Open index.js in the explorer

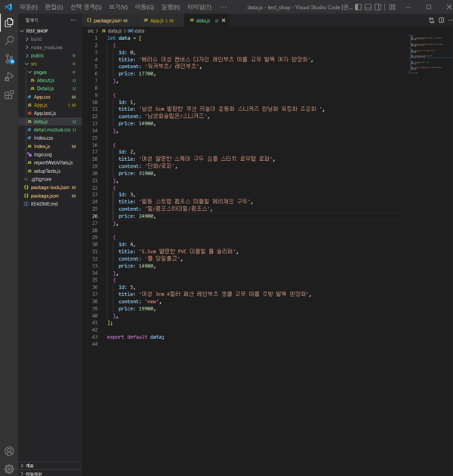coord(50,147)
